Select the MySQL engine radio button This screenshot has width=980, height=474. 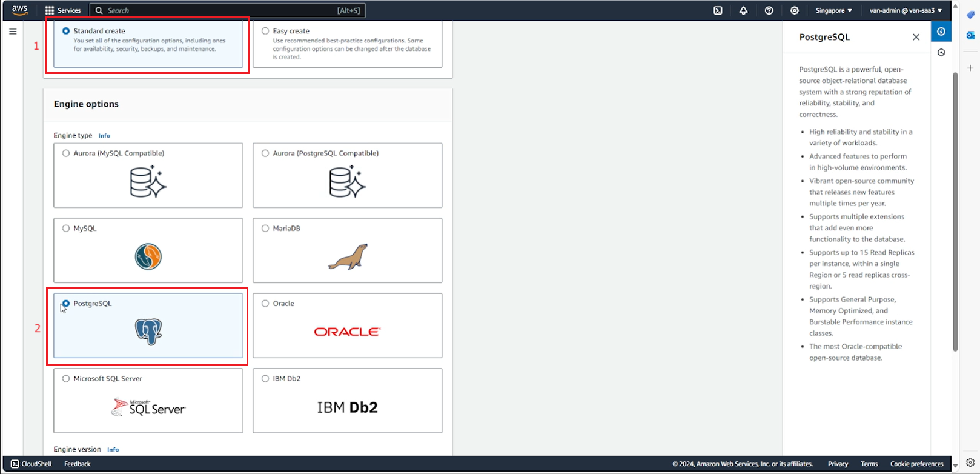[66, 229]
